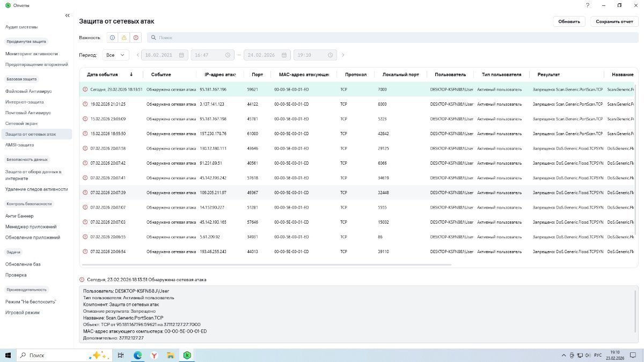Click the help question mark icon

coord(588,5)
